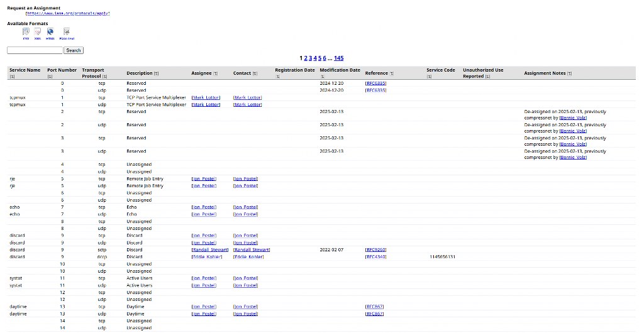This screenshot has height=333, width=644.
Task: Click the sort icon under Port Number
Action: [x=50, y=76]
